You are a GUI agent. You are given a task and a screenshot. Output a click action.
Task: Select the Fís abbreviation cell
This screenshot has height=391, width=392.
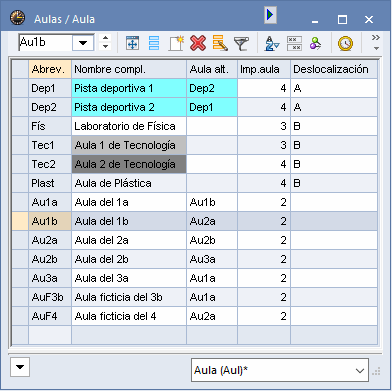coord(50,126)
